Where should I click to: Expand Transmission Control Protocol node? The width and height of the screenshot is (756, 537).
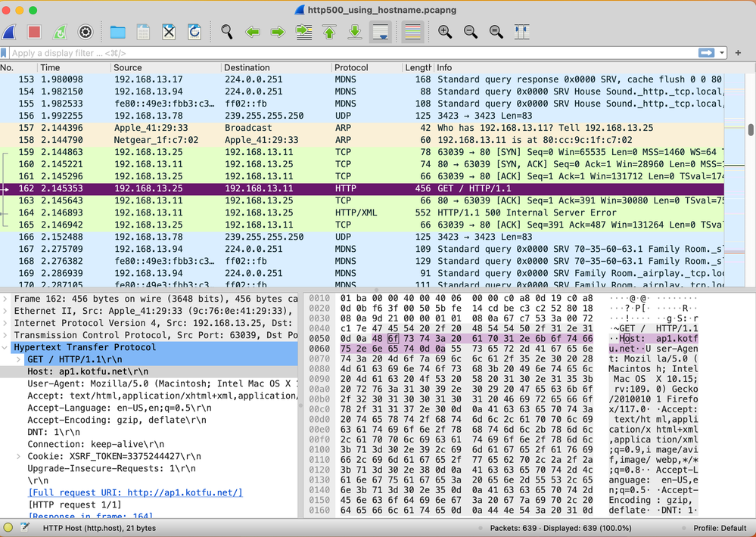coord(5,335)
